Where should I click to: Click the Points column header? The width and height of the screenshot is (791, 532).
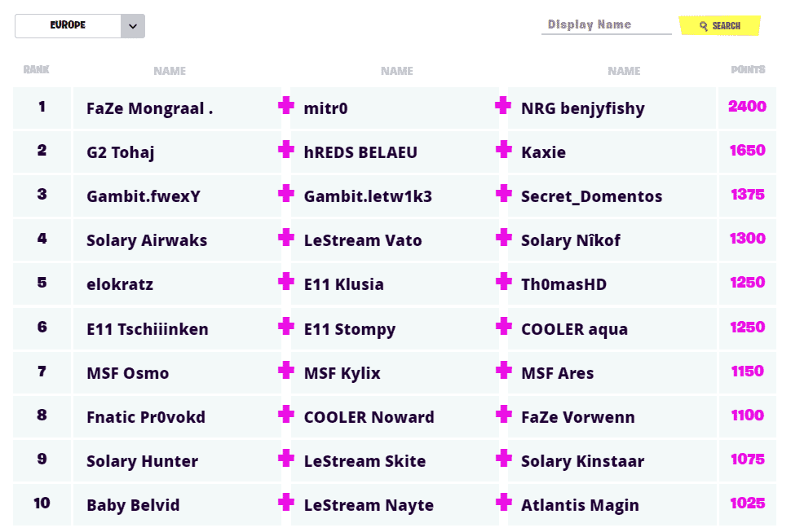coord(748,70)
